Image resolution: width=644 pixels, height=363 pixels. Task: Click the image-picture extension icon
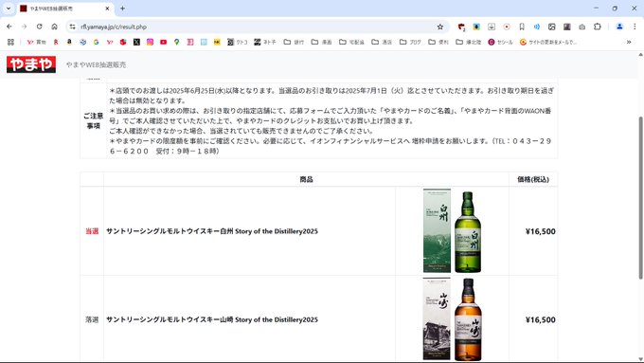551,27
